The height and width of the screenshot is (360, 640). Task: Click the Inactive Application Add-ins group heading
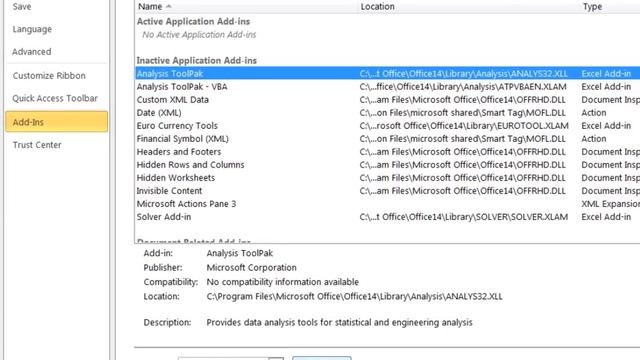[x=196, y=60]
